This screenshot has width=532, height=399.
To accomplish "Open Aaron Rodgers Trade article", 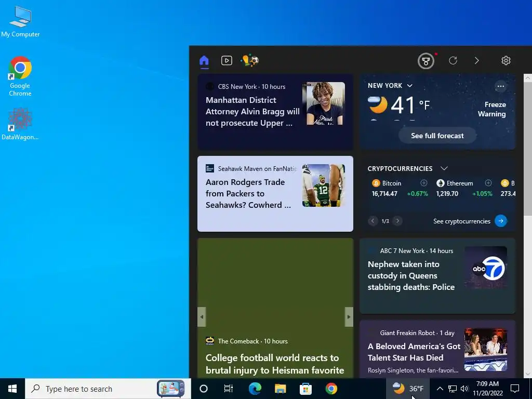I will pos(248,194).
